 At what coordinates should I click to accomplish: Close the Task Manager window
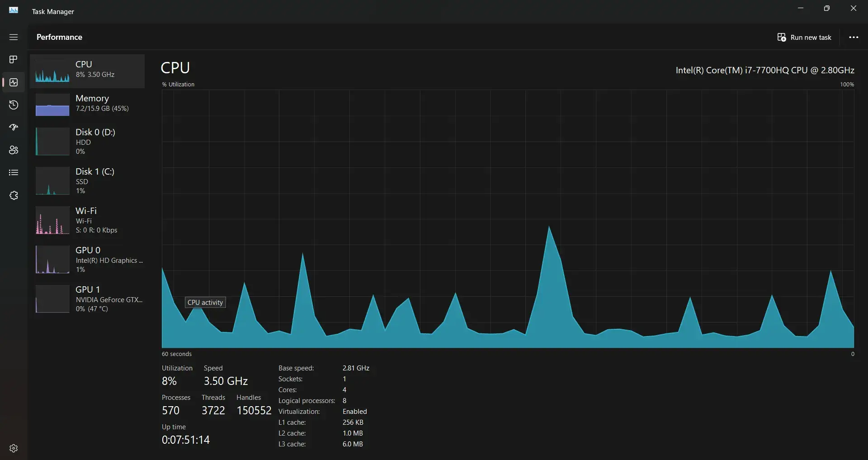[854, 8]
